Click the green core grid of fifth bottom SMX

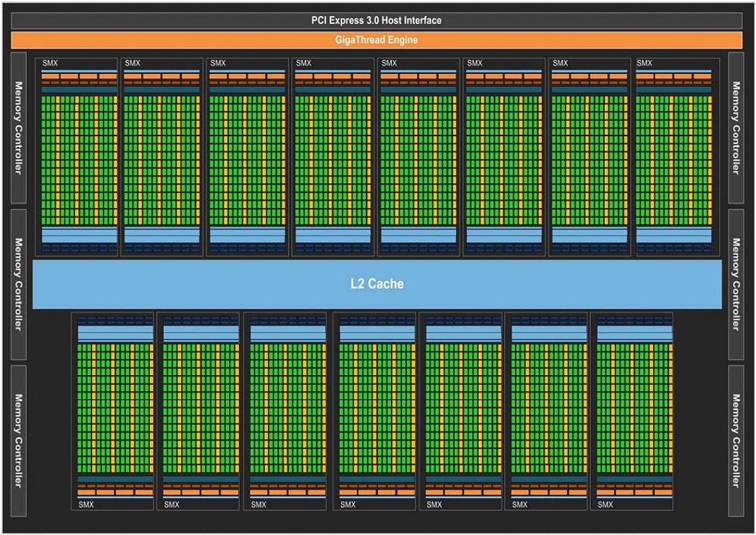pyautogui.click(x=463, y=409)
